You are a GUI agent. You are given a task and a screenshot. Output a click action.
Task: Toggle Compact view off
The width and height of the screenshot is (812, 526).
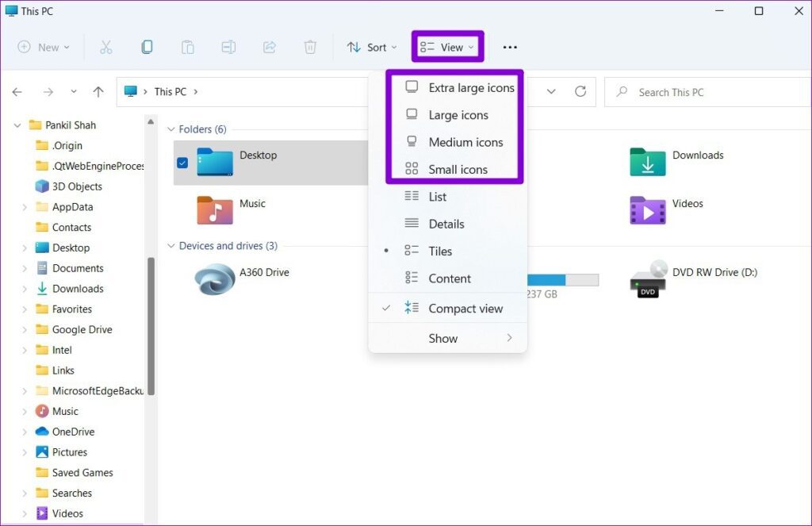[x=465, y=309]
